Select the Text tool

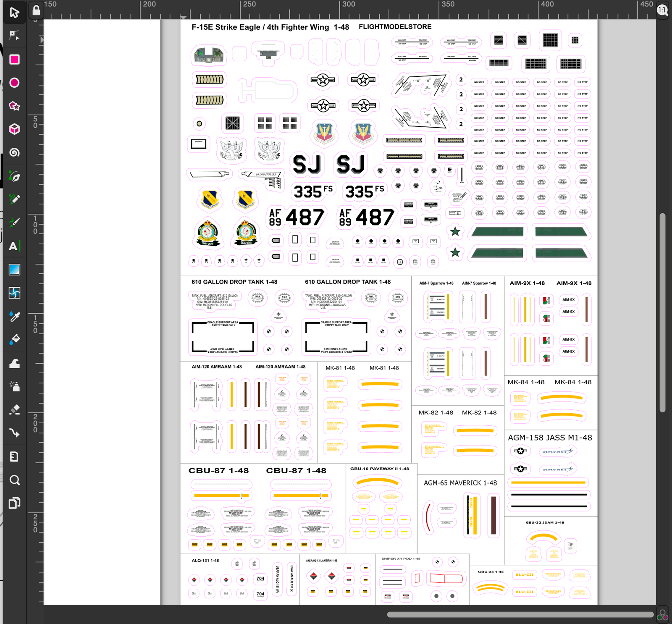pos(14,246)
